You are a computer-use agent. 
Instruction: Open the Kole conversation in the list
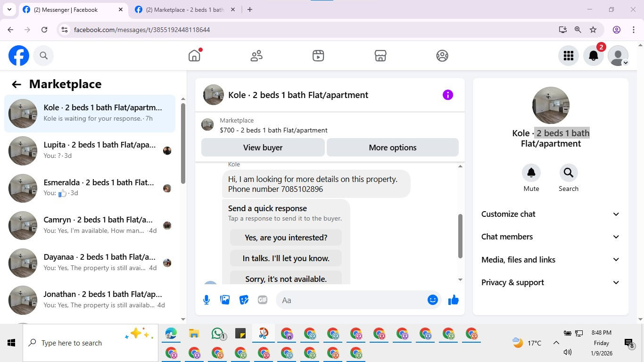click(90, 113)
